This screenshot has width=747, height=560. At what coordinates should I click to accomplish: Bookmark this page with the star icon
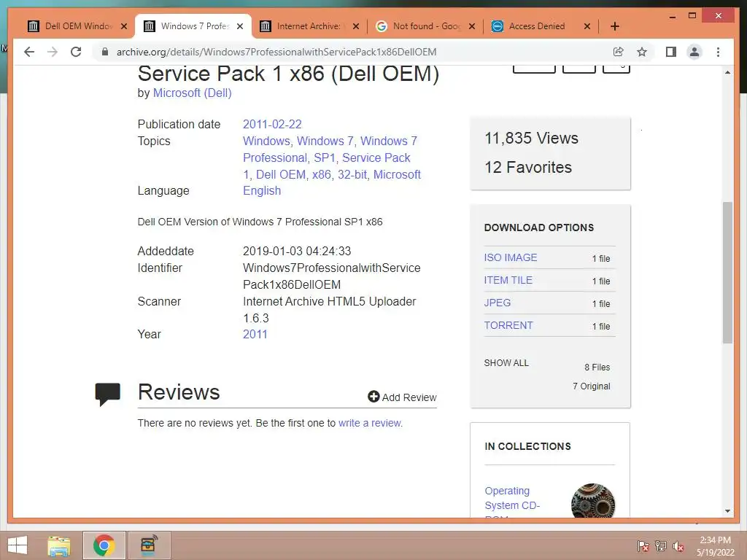(x=642, y=52)
